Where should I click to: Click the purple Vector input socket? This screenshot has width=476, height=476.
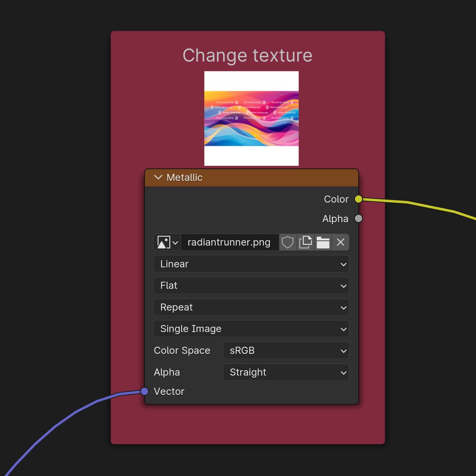[145, 391]
